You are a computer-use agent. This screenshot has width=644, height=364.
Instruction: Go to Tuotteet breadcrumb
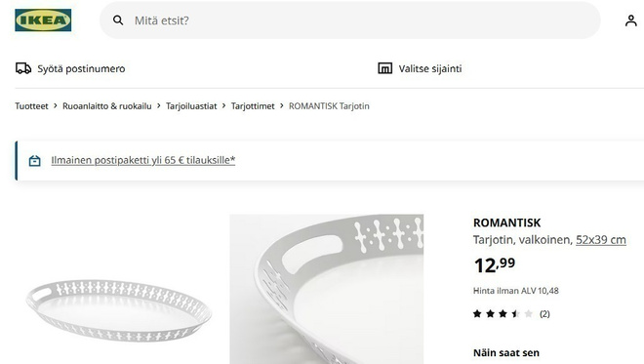click(31, 106)
